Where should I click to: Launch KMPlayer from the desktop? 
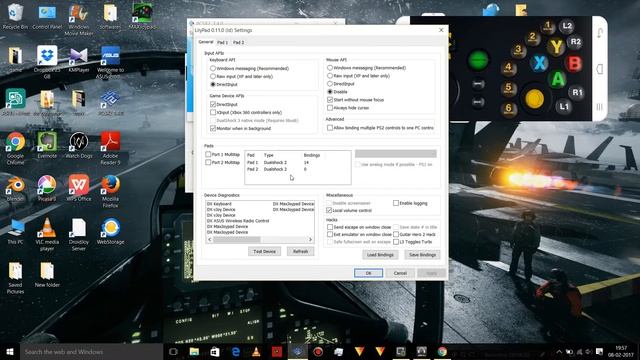point(78,60)
